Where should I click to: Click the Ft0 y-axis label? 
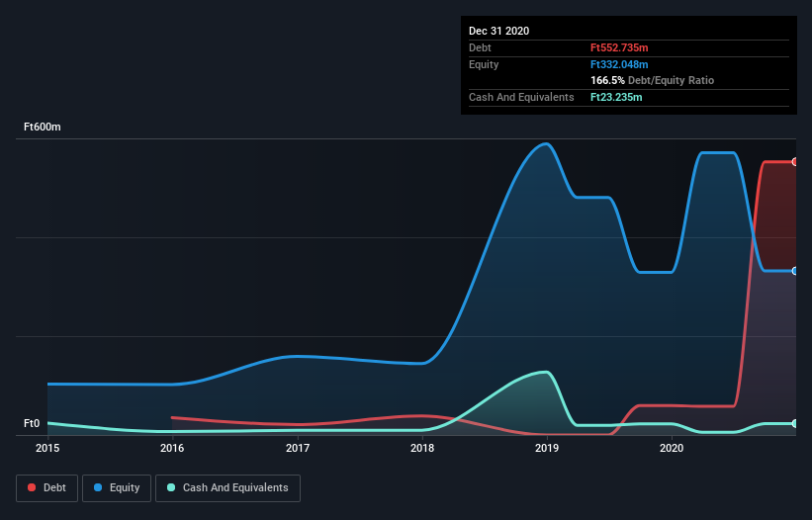pyautogui.click(x=32, y=423)
